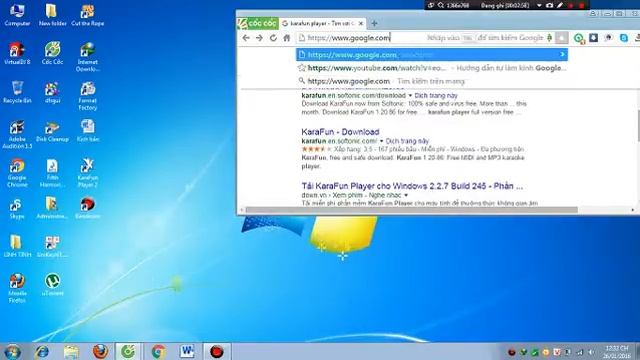The width and height of the screenshot is (640, 360).
Task: Click first 'Dịch trang này' translate link
Action: [436, 96]
